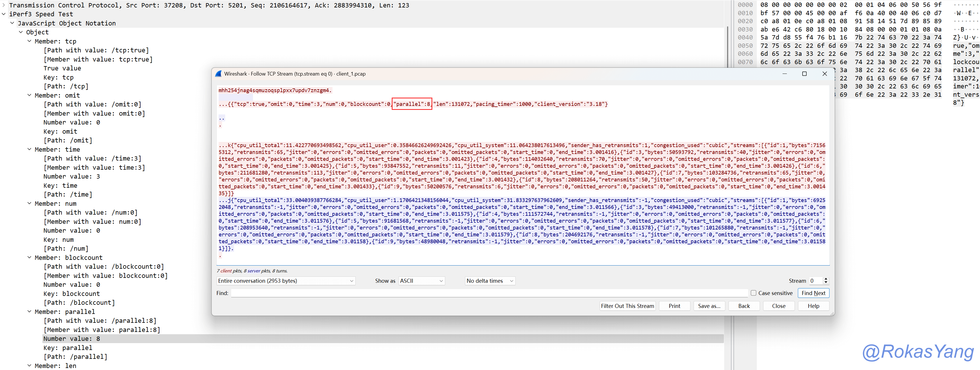This screenshot has width=980, height=370.
Task: Click the Wireshark shark fin title icon
Action: [218, 74]
